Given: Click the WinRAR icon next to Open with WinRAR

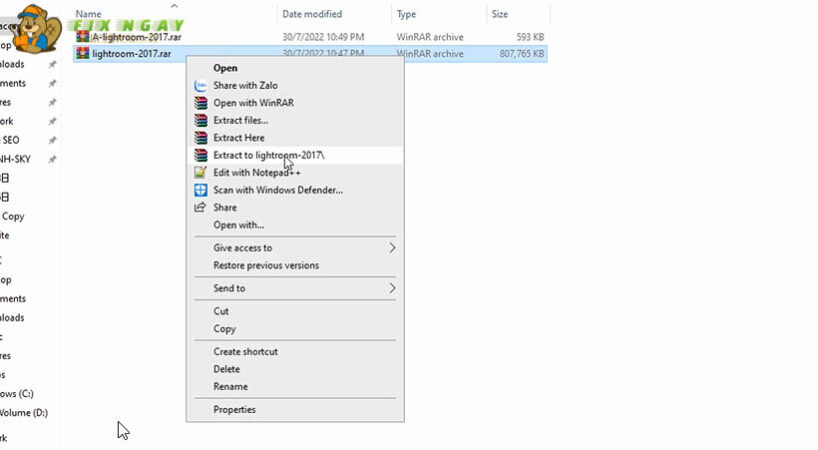Looking at the screenshot, I should click(x=200, y=103).
